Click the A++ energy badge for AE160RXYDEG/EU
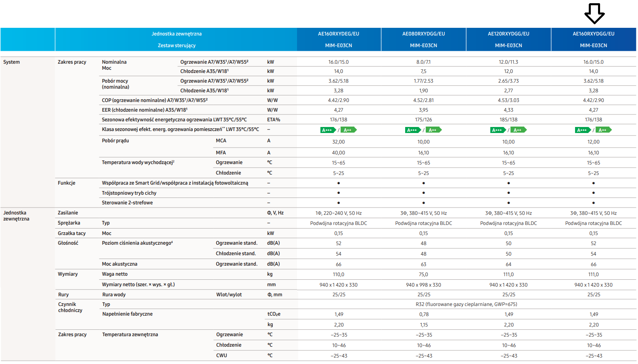 tap(349, 130)
